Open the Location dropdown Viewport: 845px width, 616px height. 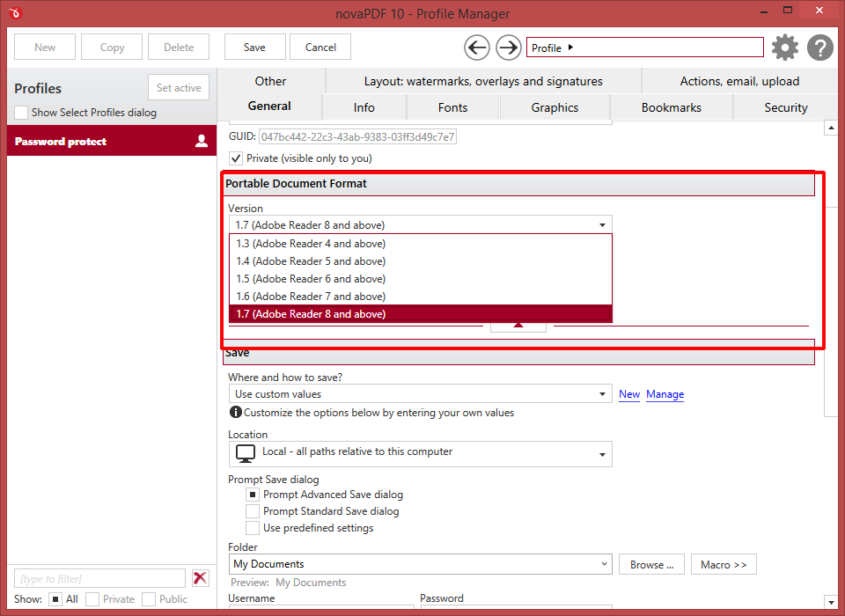point(421,454)
